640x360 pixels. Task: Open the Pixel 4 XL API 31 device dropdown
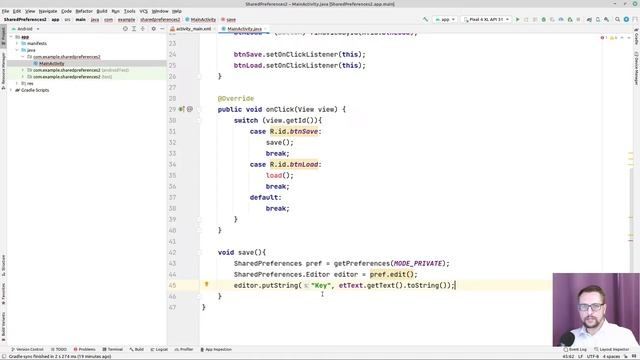pos(486,19)
